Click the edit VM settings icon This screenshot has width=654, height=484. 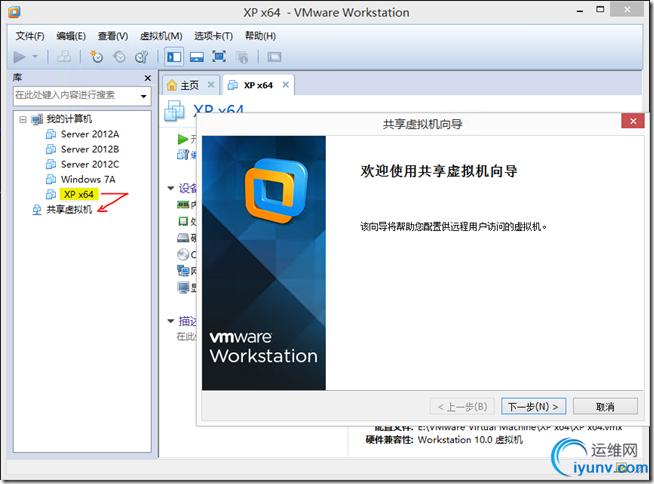coord(183,155)
